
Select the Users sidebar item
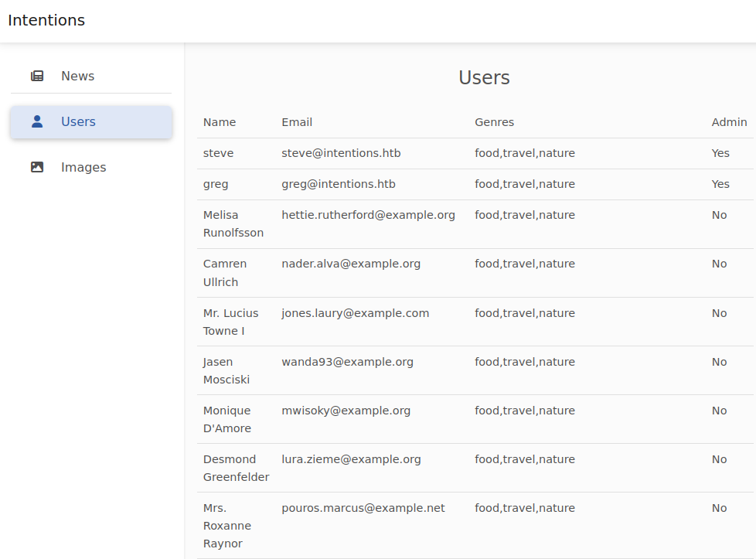coord(78,121)
